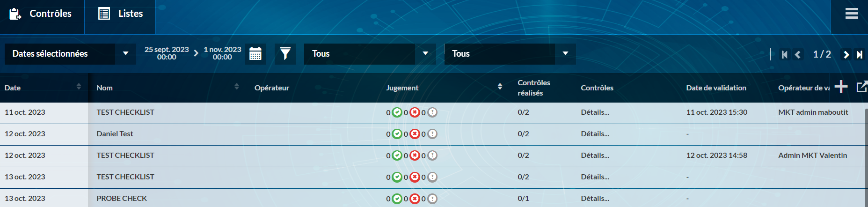The height and width of the screenshot is (207, 868).
Task: Click red cross icon in 11 oct. row
Action: pos(415,112)
